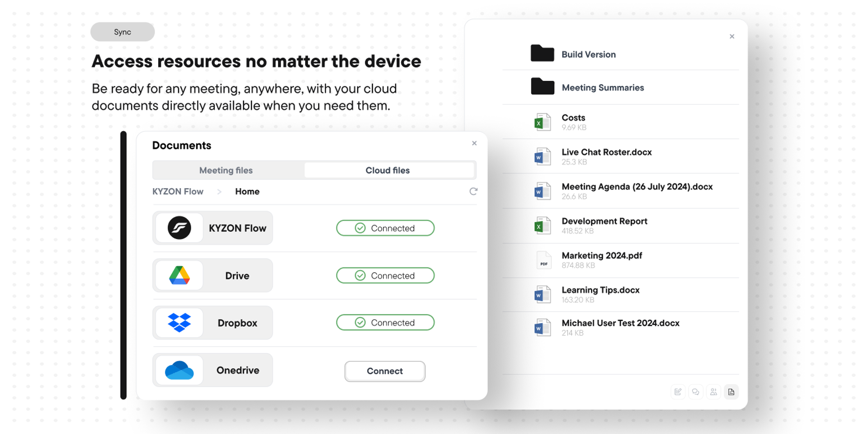Open the Build Version folder
The width and height of the screenshot is (868, 434).
(x=588, y=54)
